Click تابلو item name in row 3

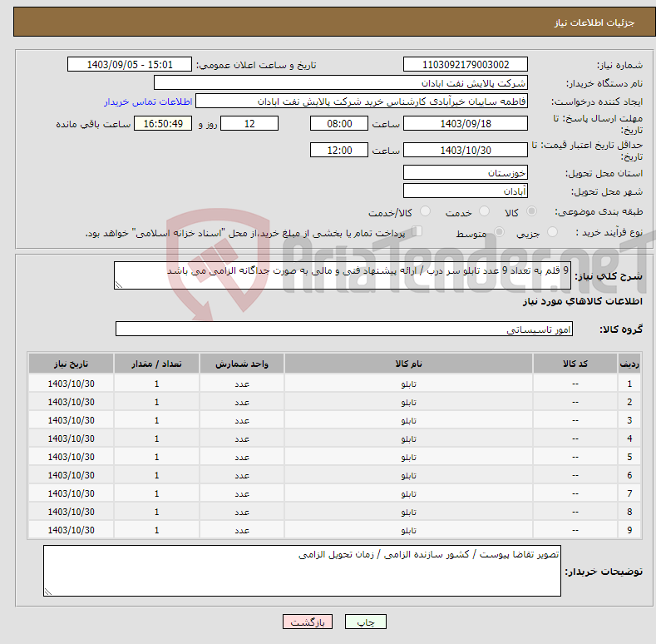coord(408,420)
